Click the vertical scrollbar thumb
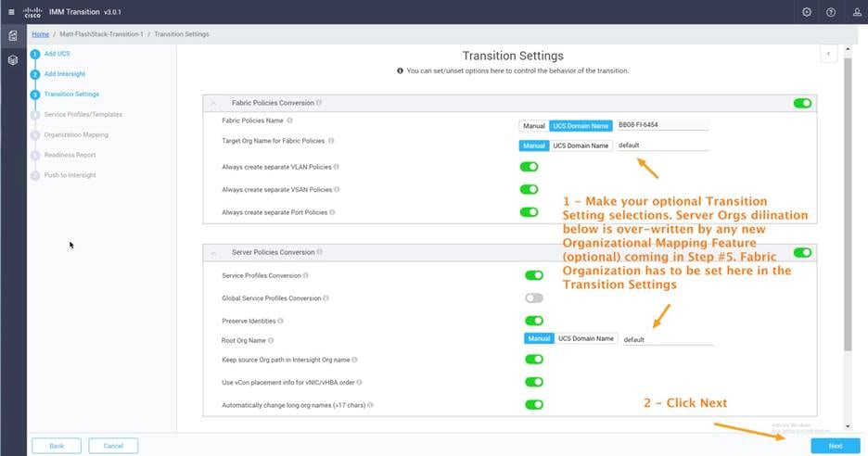Viewport: 868px width, 456px height. (848, 204)
